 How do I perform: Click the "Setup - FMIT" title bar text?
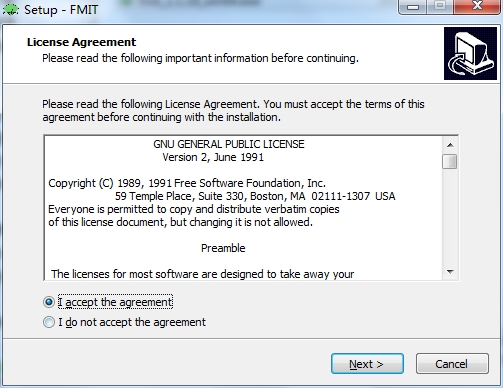(61, 10)
